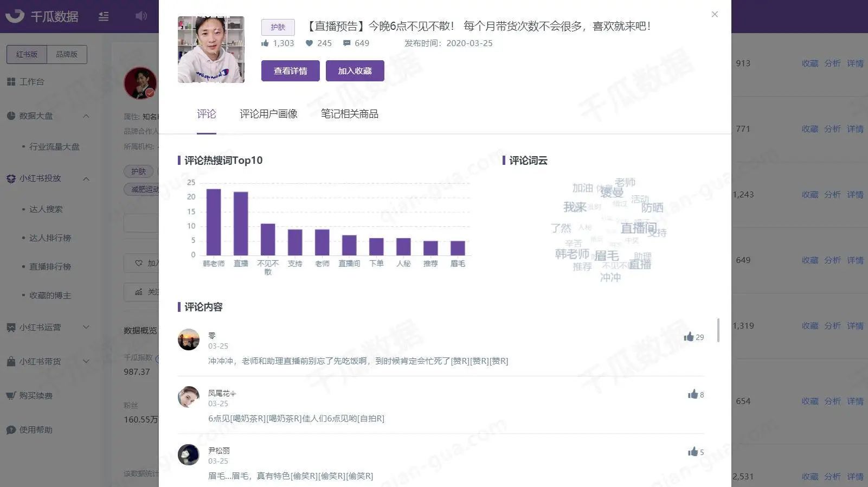Click the comment list scrollbar
This screenshot has width=868, height=487.
(x=718, y=330)
